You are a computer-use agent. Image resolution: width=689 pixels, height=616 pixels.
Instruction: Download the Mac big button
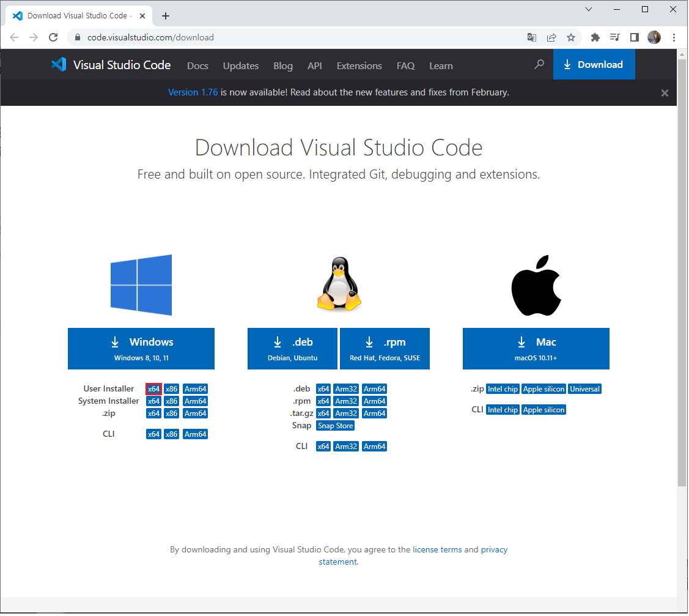(536, 349)
